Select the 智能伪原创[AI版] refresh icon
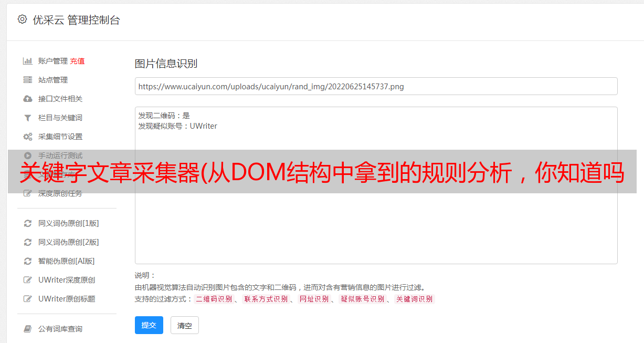Image resolution: width=644 pixels, height=343 pixels. point(28,261)
